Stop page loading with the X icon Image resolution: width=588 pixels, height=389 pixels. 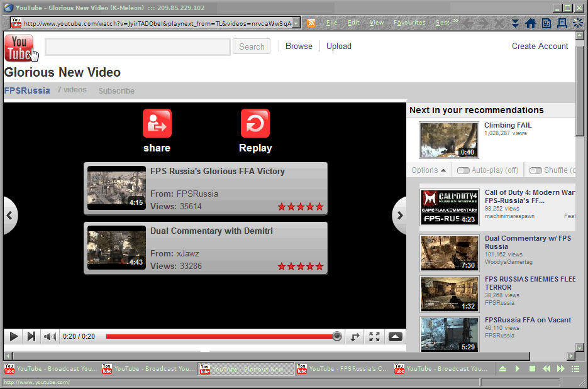tap(499, 23)
